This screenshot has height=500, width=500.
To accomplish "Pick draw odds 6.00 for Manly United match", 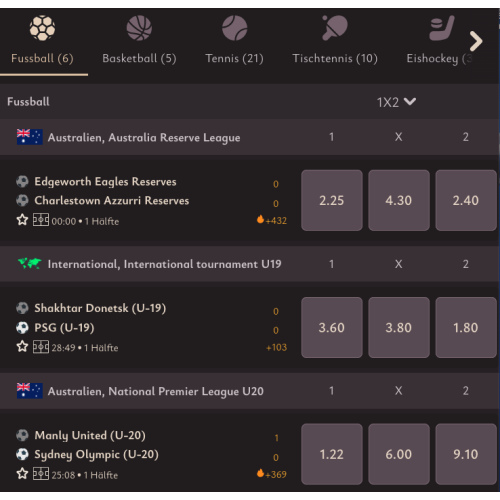I will point(399,454).
